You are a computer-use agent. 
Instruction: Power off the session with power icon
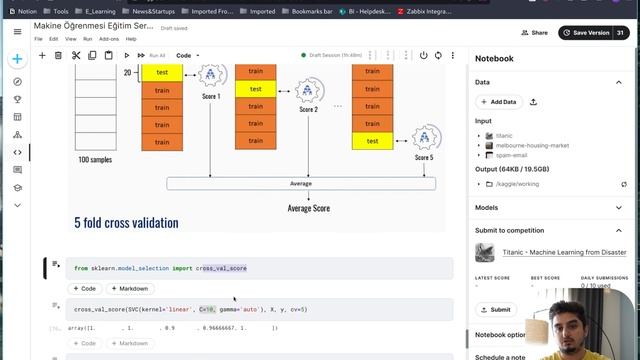coord(424,55)
